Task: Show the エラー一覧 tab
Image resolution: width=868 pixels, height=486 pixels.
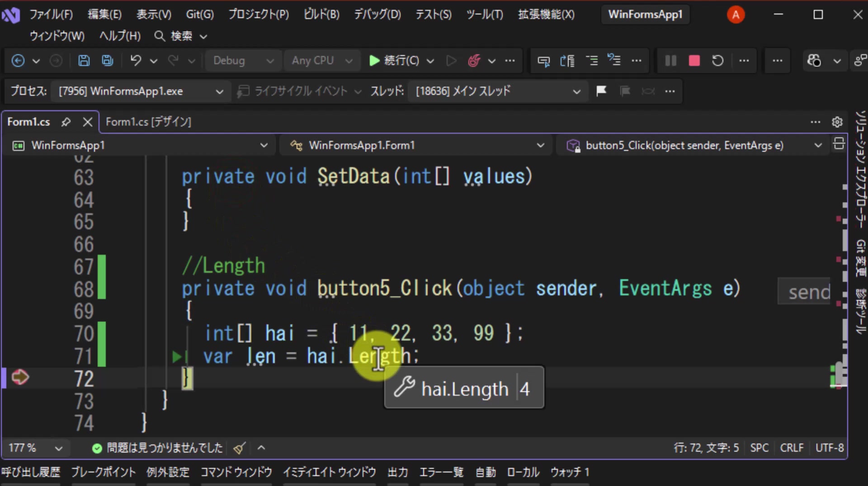Action: pyautogui.click(x=441, y=472)
